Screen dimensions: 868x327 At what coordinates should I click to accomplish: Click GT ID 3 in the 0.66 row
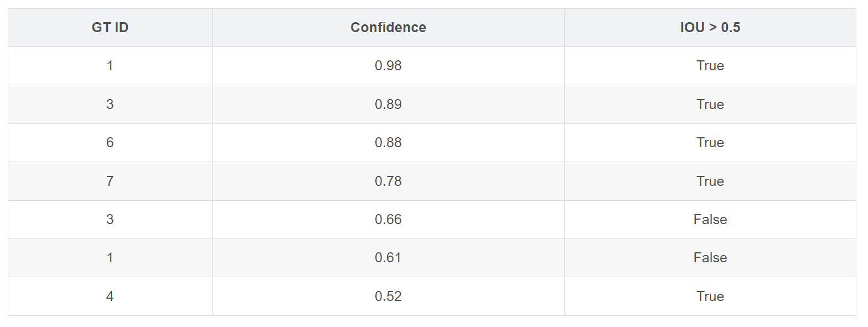click(x=110, y=220)
